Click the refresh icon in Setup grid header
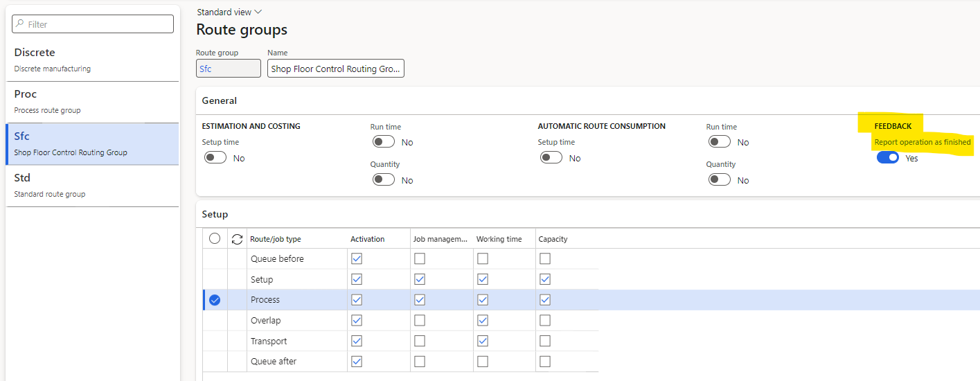 [x=237, y=239]
